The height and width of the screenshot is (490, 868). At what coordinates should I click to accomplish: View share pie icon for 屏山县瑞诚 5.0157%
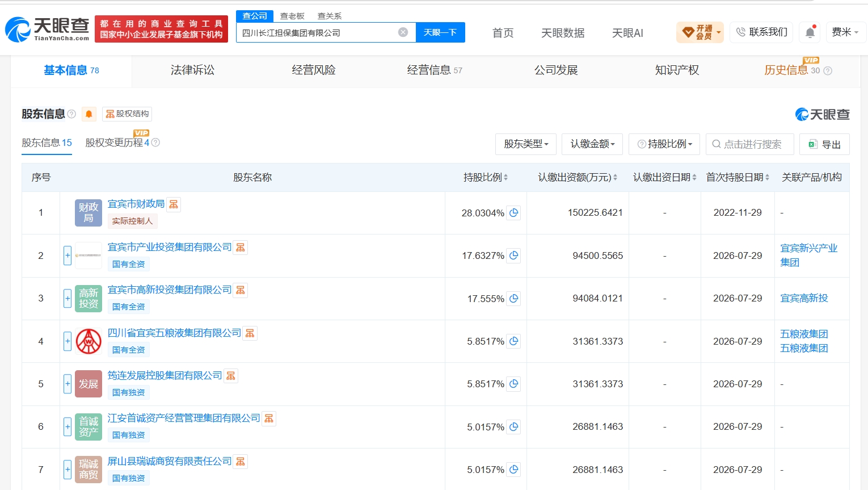[513, 470]
